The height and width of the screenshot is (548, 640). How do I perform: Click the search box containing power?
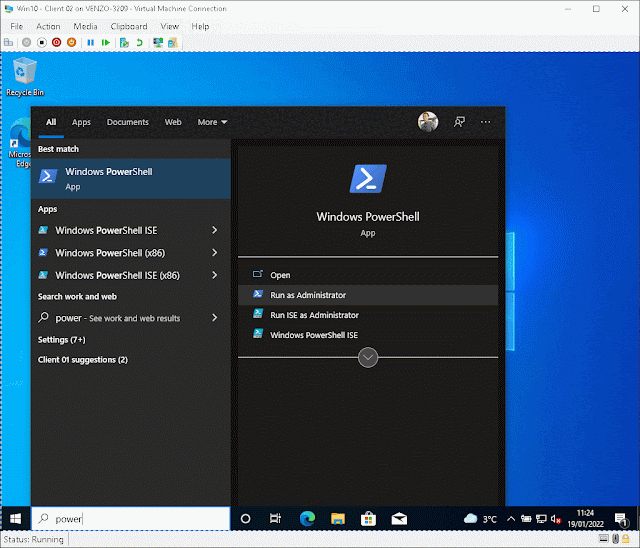click(131, 519)
